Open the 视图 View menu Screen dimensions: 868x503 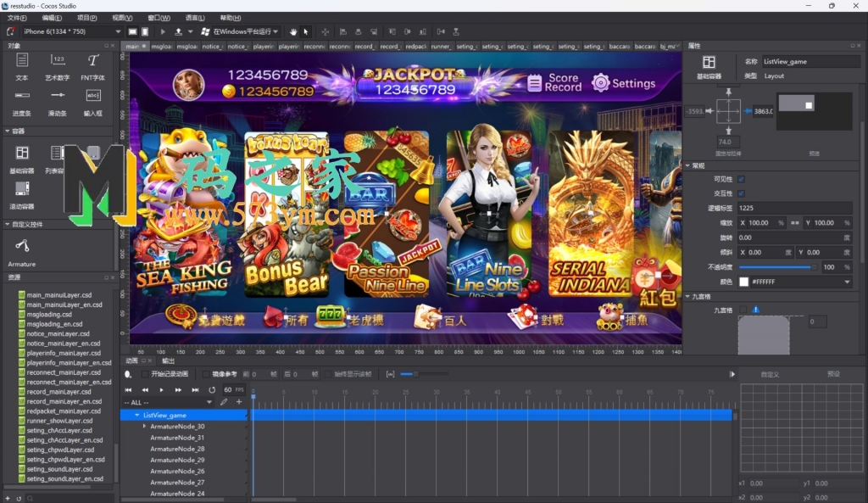coord(122,18)
